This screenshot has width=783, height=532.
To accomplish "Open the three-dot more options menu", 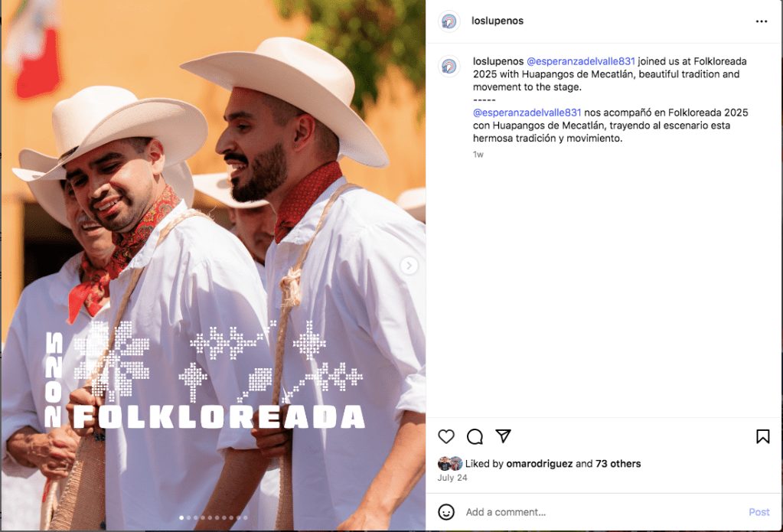I will coord(761,21).
